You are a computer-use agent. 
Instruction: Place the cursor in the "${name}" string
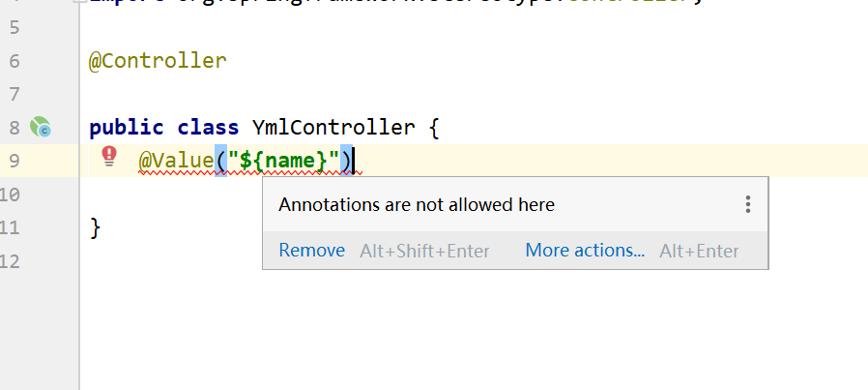(x=284, y=161)
